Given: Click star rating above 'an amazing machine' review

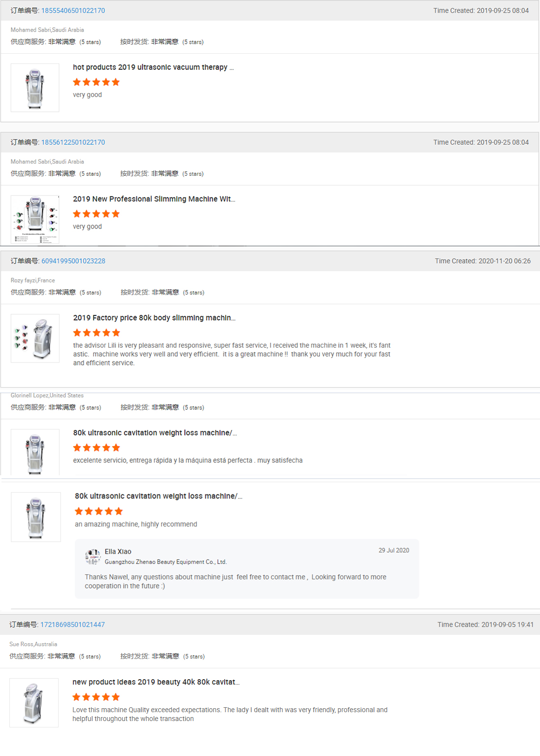Looking at the screenshot, I should (99, 511).
